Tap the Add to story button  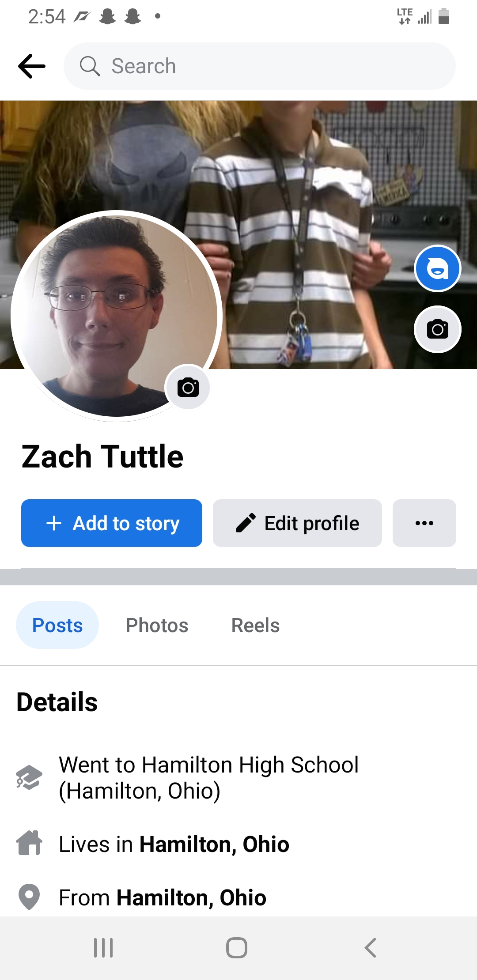tap(112, 523)
